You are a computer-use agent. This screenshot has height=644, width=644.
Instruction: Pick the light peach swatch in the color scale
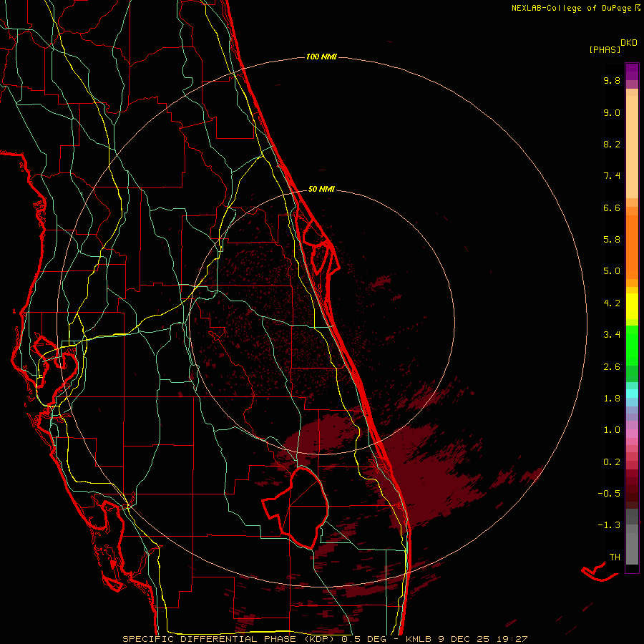click(x=632, y=147)
